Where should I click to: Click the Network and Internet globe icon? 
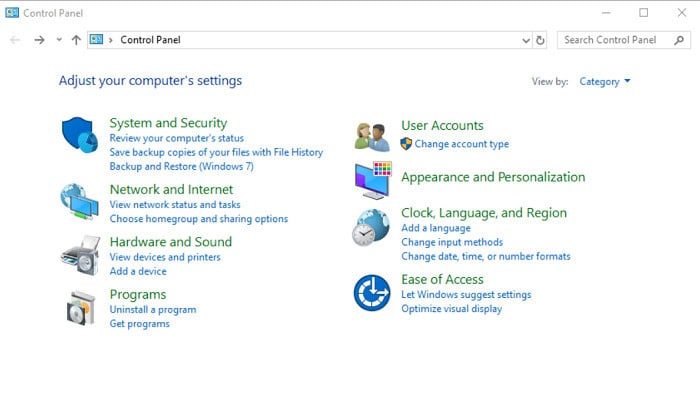(x=79, y=202)
